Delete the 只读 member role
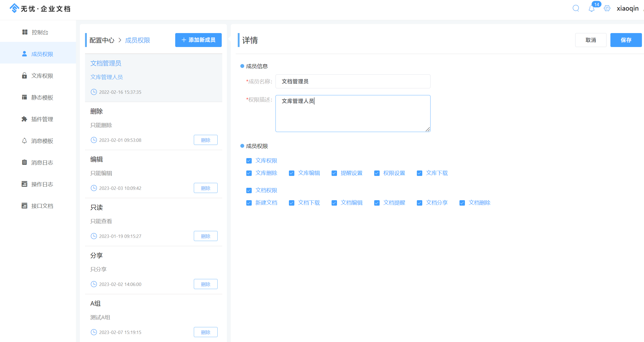644x342 pixels. point(205,236)
